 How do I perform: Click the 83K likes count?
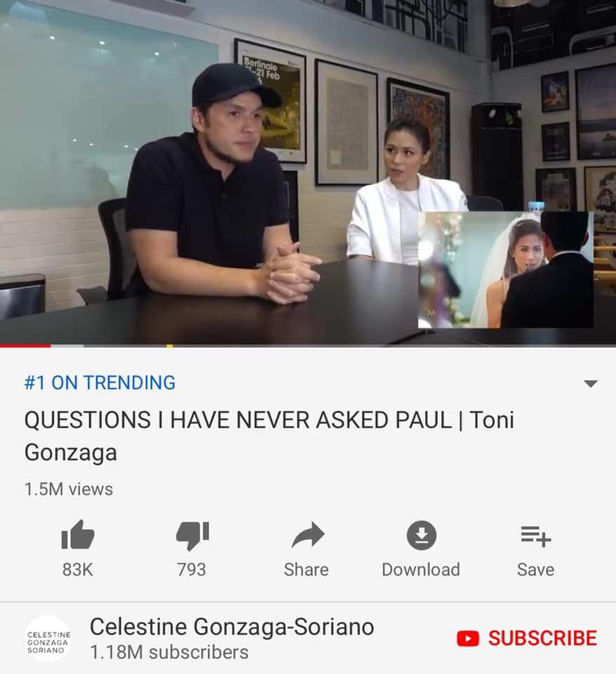78,569
